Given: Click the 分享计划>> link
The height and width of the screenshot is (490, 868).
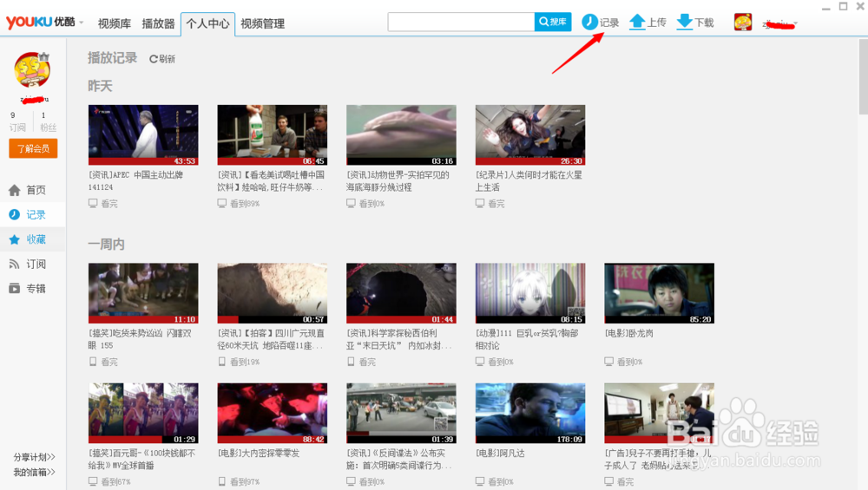Looking at the screenshot, I should [35, 457].
